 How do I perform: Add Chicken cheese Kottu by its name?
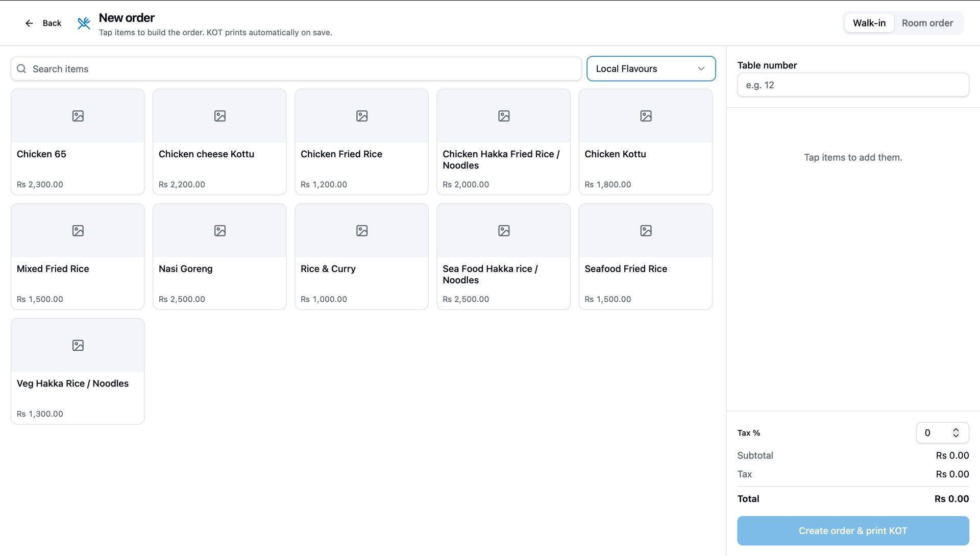click(206, 154)
